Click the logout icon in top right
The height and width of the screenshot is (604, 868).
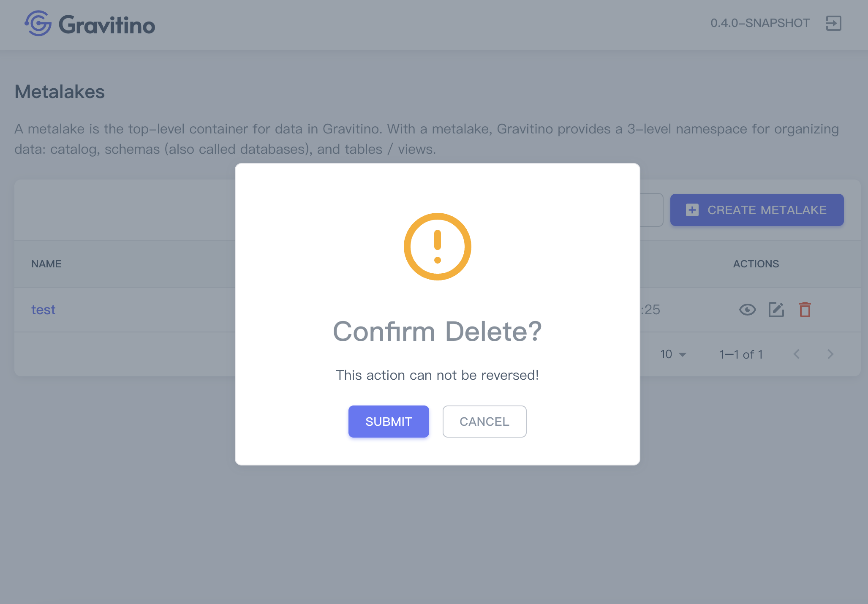(834, 23)
